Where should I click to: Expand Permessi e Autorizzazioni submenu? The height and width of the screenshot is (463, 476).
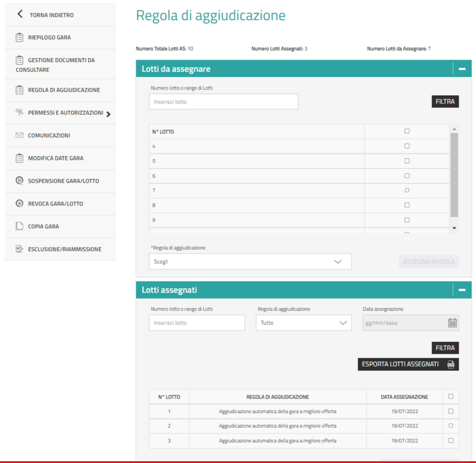(108, 114)
